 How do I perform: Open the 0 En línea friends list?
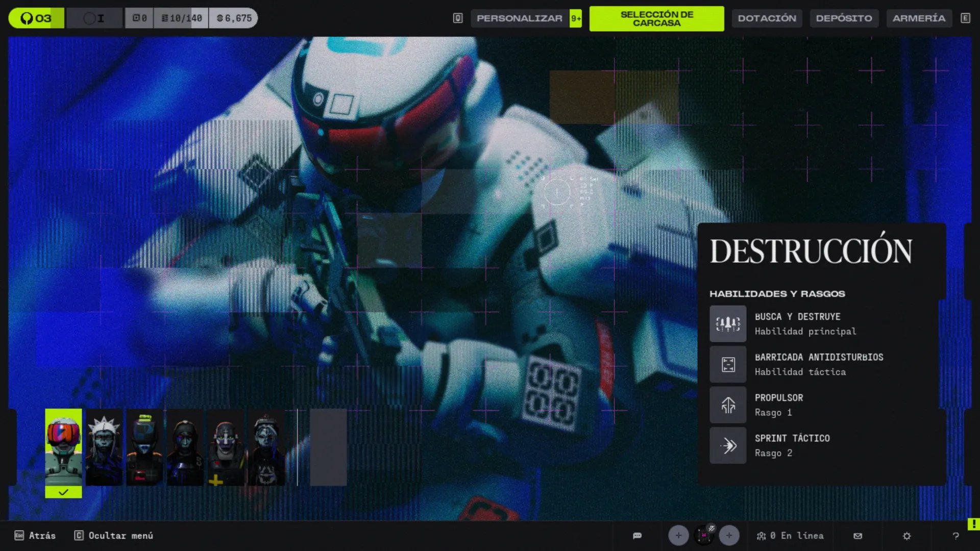click(790, 536)
